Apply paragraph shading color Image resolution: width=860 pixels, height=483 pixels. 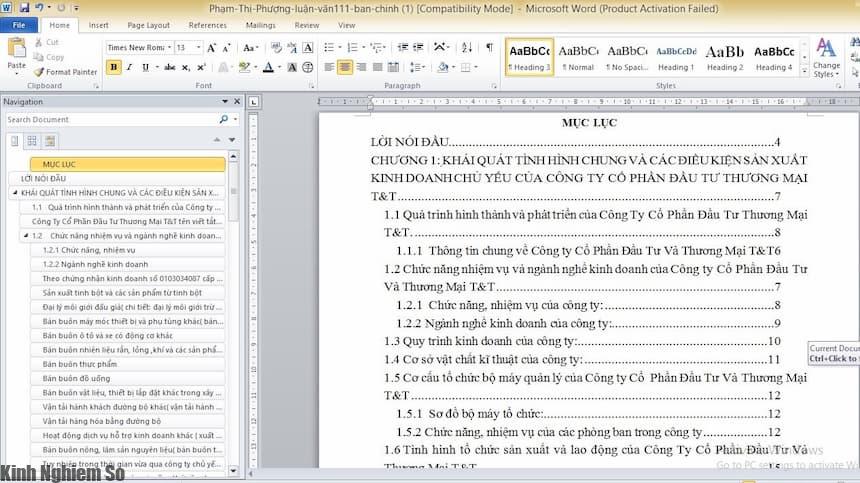coord(443,67)
